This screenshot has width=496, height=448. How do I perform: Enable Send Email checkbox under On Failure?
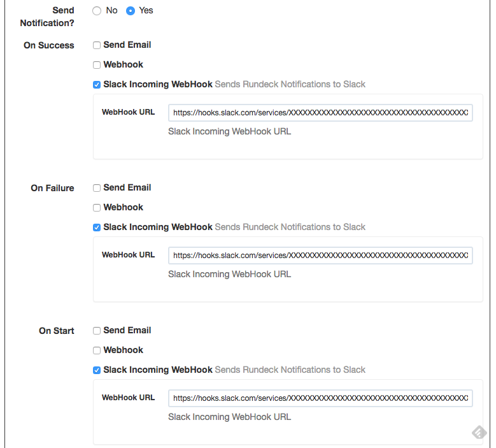(x=97, y=188)
